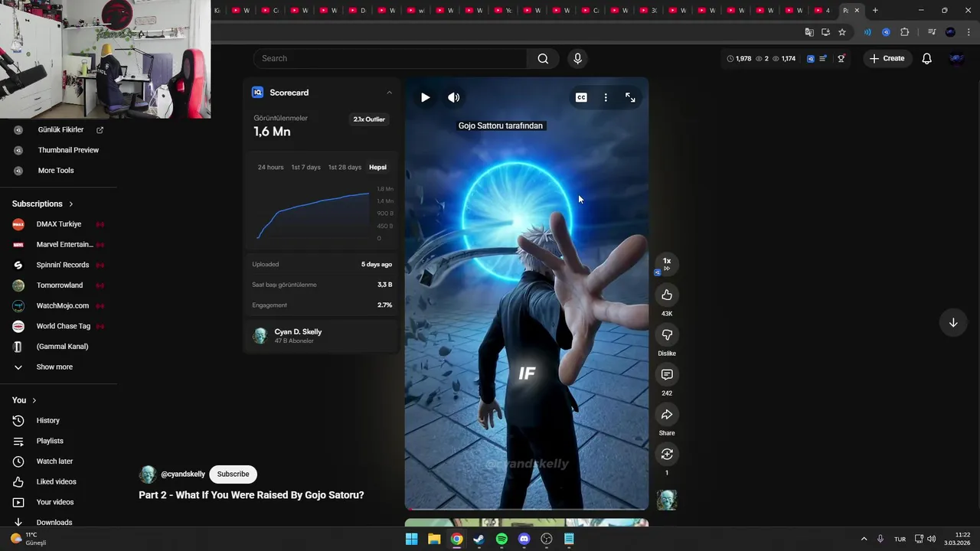Click the YouTube search magnifier button
The width and height of the screenshot is (980, 551).
[x=543, y=58]
